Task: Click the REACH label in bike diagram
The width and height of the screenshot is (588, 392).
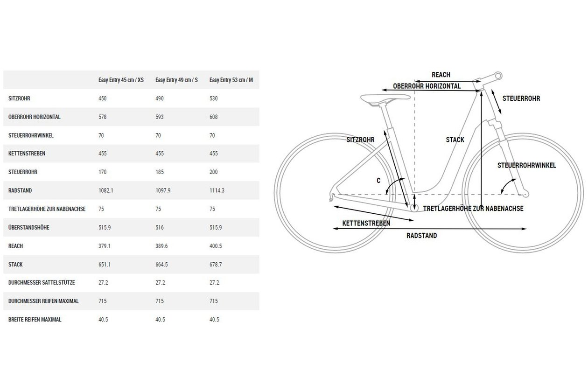Action: pyautogui.click(x=441, y=75)
